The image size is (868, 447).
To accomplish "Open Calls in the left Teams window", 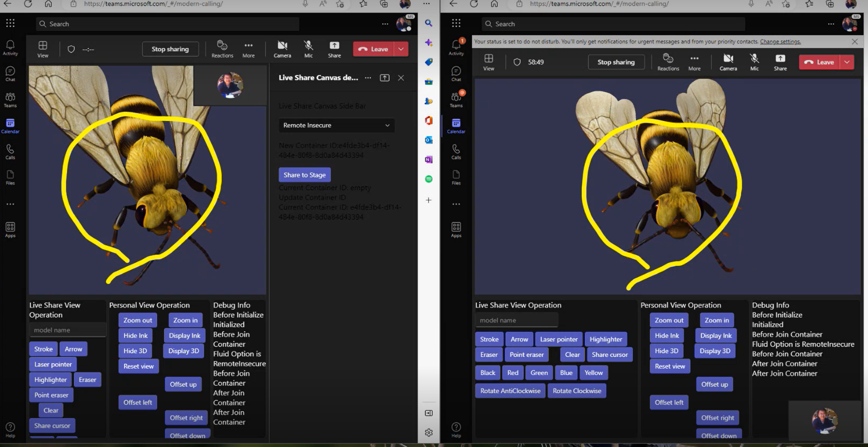I will (10, 152).
